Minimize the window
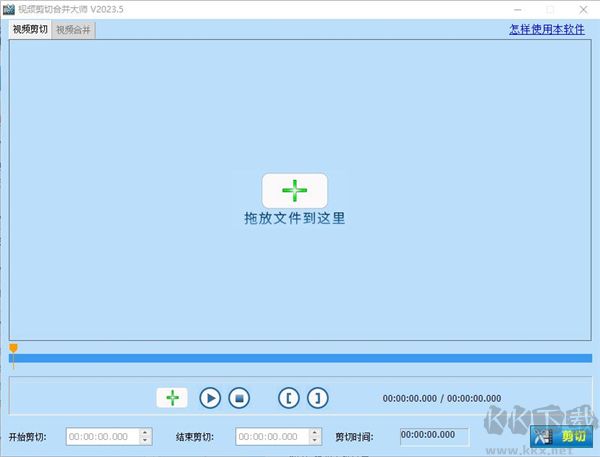The image size is (600, 457). (518, 10)
